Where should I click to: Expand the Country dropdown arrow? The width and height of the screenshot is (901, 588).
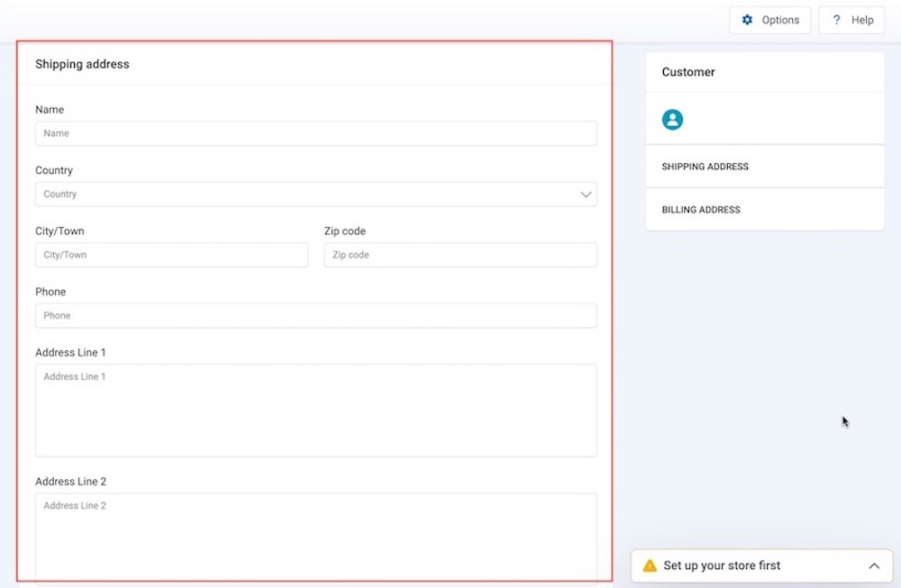click(x=586, y=194)
